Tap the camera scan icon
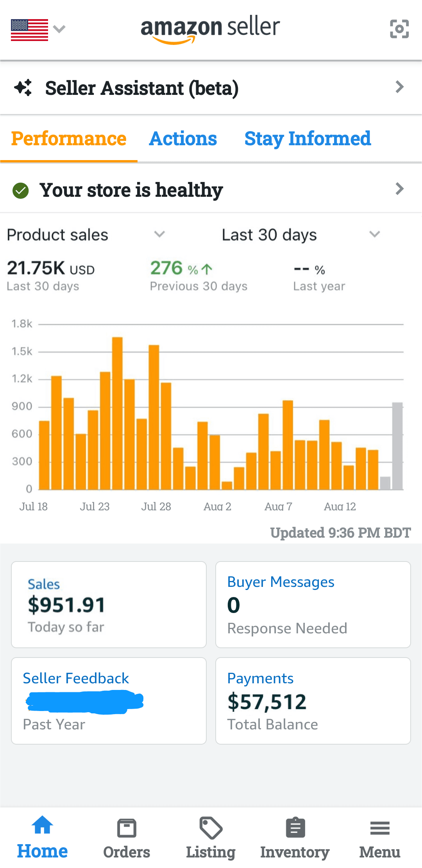Image resolution: width=422 pixels, height=868 pixels. 399,29
